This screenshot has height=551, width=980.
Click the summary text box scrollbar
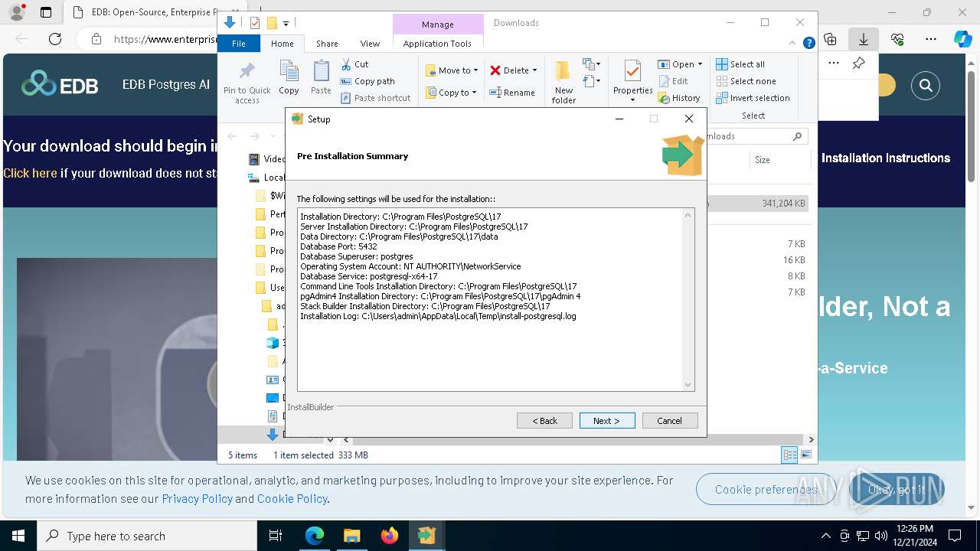coord(688,299)
